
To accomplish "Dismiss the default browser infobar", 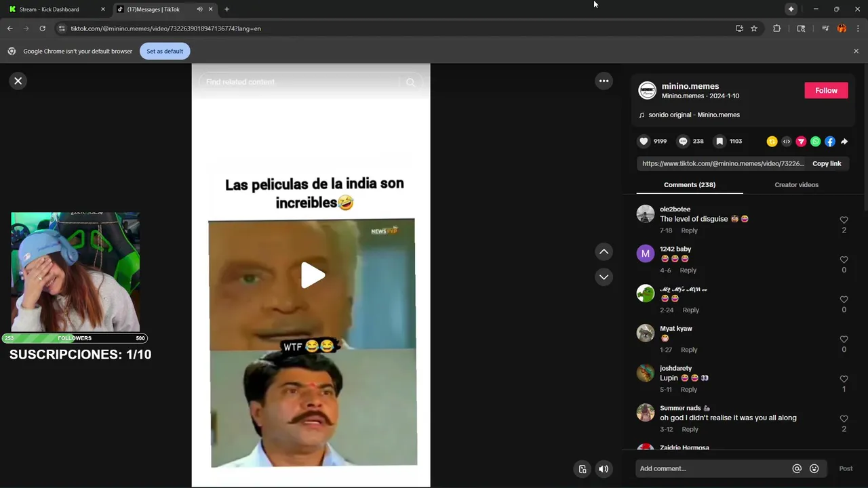I will point(856,51).
